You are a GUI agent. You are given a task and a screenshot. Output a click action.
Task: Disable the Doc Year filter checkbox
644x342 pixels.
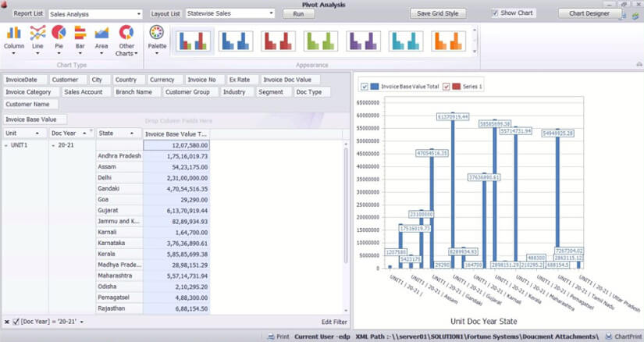[x=16, y=322]
